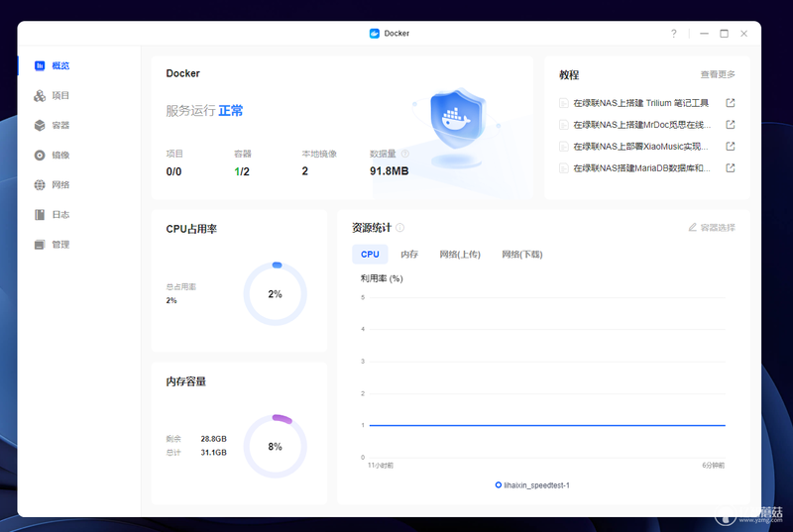
Task: Click the memory 8% usage ring gauge
Action: point(276,446)
